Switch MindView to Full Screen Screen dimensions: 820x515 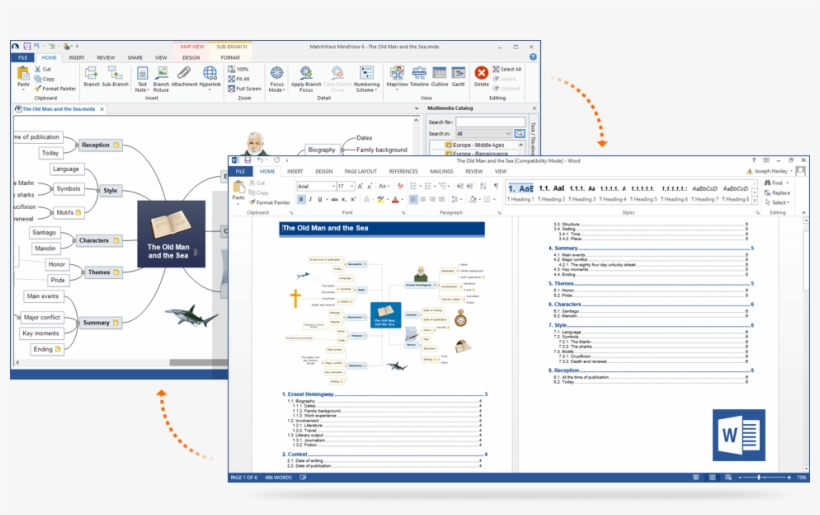pos(244,88)
